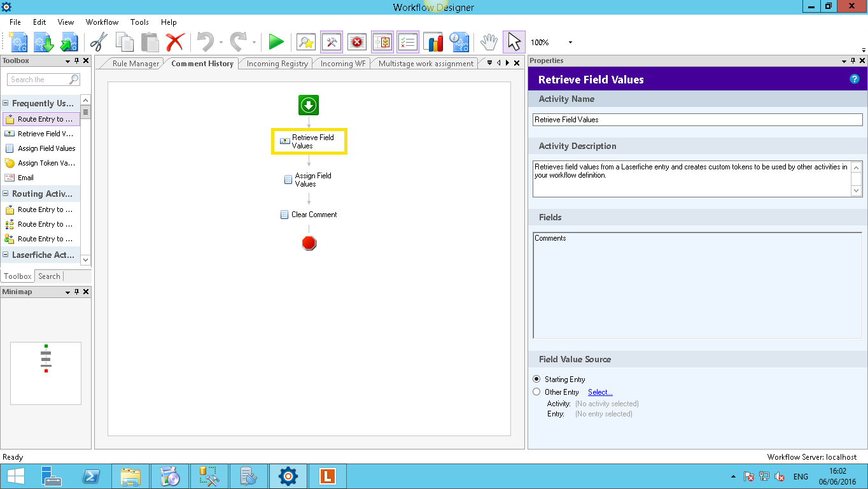Viewport: 868px width, 489px height.
Task: Open the help icon in Properties header
Action: (854, 79)
